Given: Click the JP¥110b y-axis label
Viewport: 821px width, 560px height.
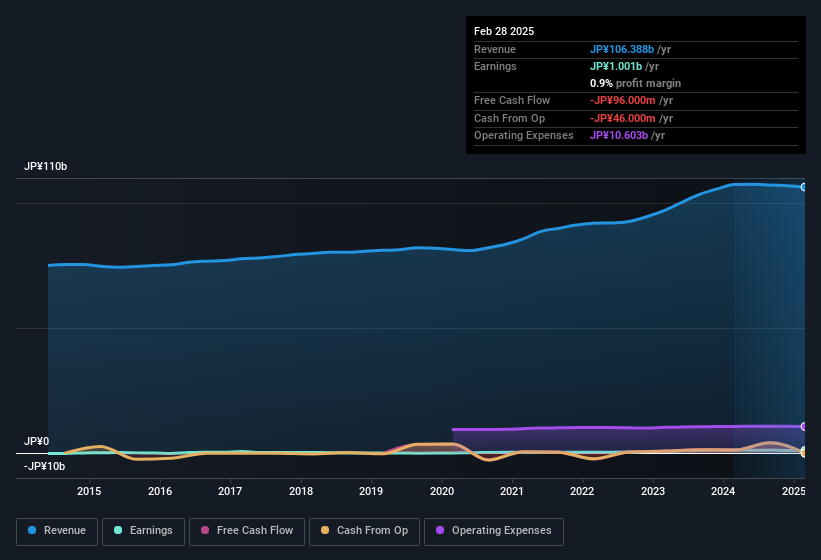Looking at the screenshot, I should pyautogui.click(x=46, y=166).
